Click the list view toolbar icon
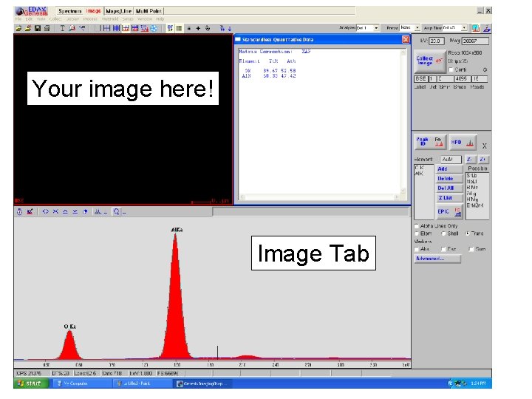Image resolution: width=532 pixels, height=399 pixels. [x=179, y=29]
